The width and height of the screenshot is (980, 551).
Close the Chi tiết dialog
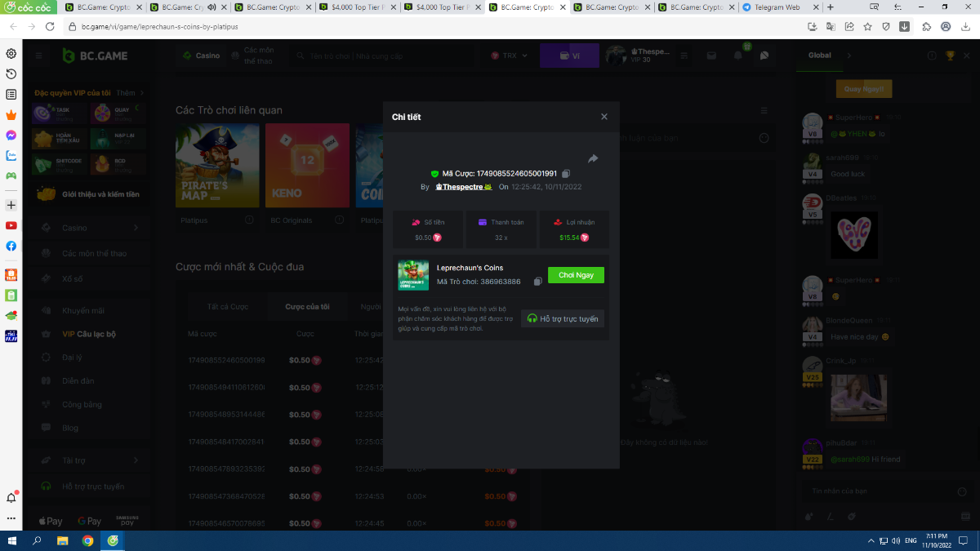604,117
